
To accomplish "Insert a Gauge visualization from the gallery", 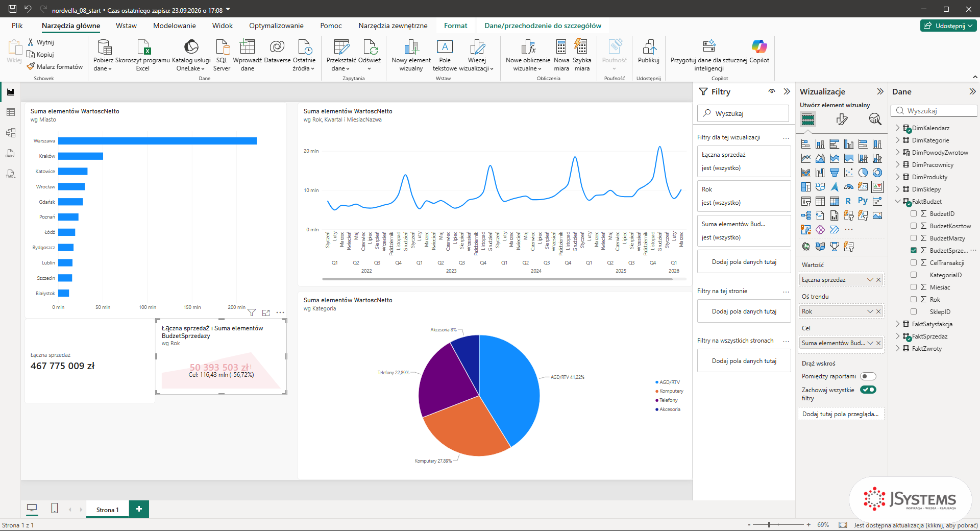I will click(849, 187).
